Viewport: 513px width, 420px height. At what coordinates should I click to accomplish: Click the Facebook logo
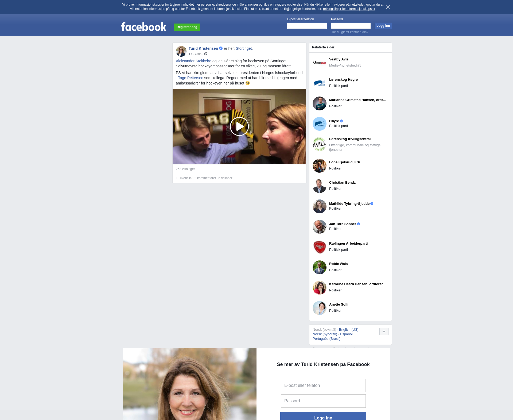pyautogui.click(x=143, y=26)
